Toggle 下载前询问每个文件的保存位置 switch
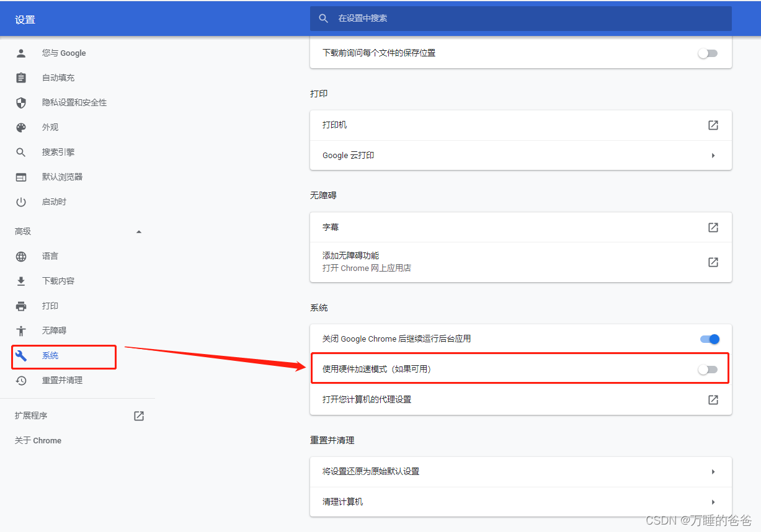 pyautogui.click(x=708, y=53)
